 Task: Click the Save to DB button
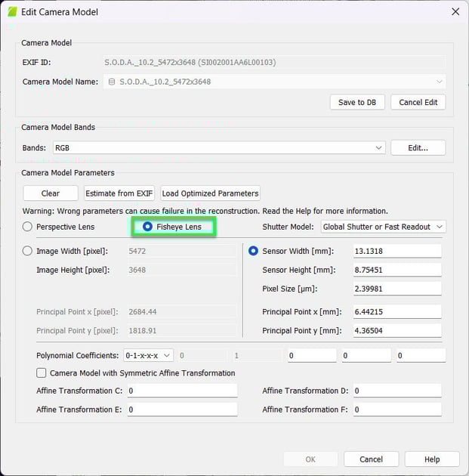click(357, 102)
